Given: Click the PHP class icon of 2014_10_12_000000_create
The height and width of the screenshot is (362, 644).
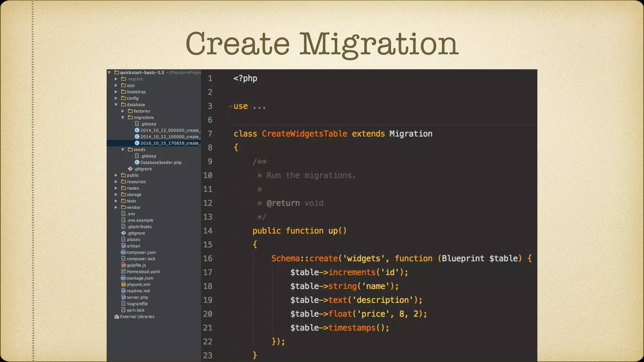Looking at the screenshot, I should [x=137, y=130].
